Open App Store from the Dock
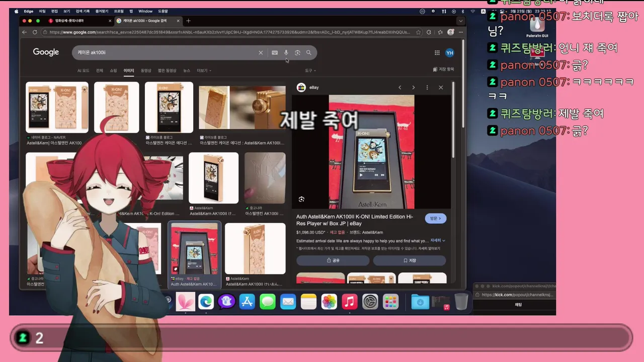644x362 pixels. pos(247,302)
